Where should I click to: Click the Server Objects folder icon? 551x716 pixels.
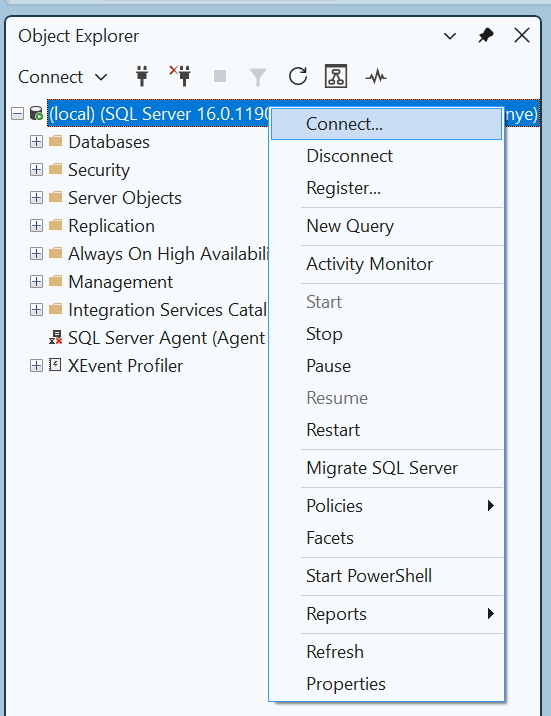click(x=55, y=197)
